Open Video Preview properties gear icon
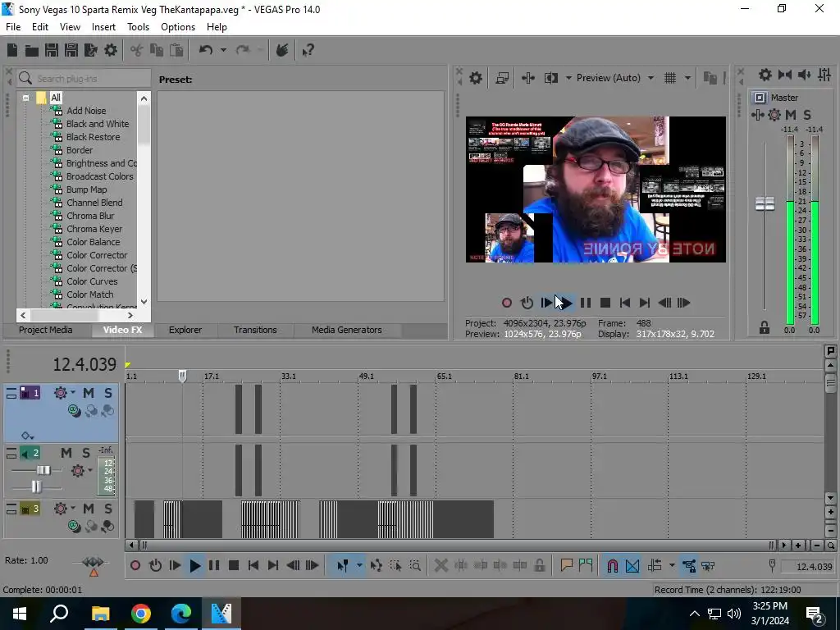The image size is (840, 630). 476,78
